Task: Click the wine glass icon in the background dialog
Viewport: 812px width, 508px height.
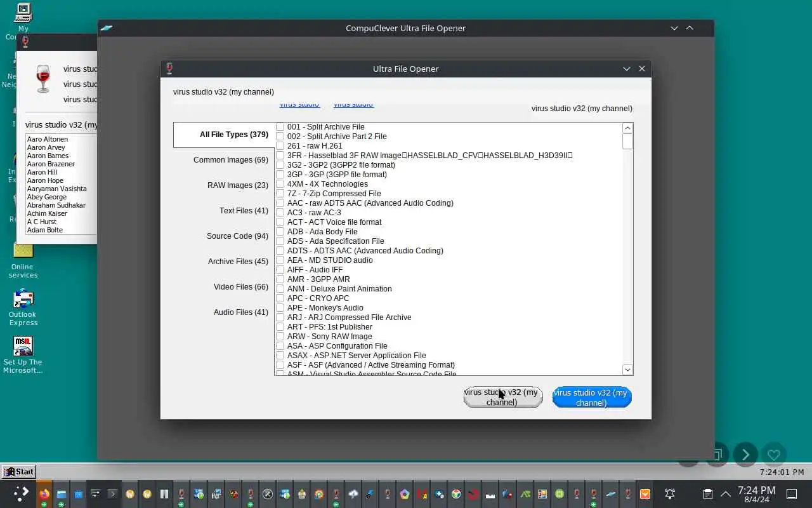Action: coord(43,79)
